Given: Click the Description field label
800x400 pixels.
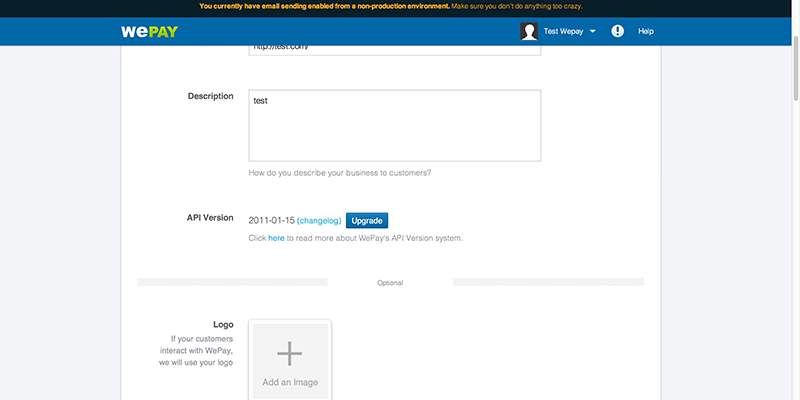Looking at the screenshot, I should pos(211,96).
